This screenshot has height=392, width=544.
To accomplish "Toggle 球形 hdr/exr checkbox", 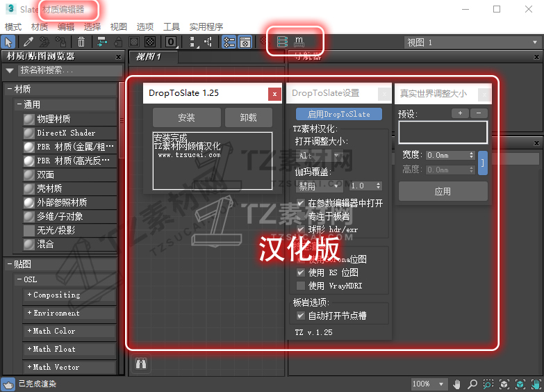I will click(301, 229).
